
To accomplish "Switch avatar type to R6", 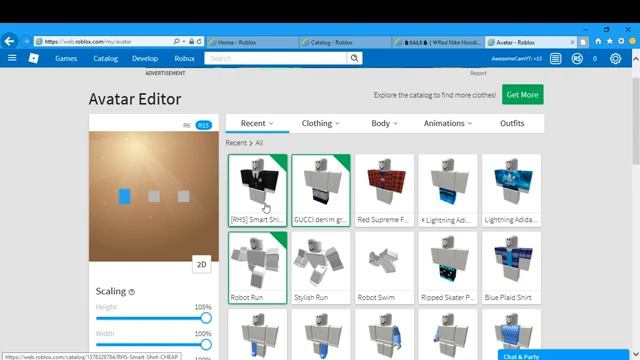I will click(187, 125).
